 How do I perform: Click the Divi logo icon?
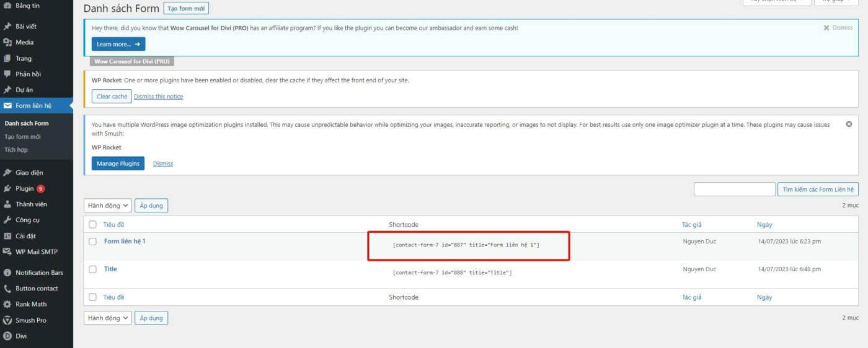(x=7, y=336)
